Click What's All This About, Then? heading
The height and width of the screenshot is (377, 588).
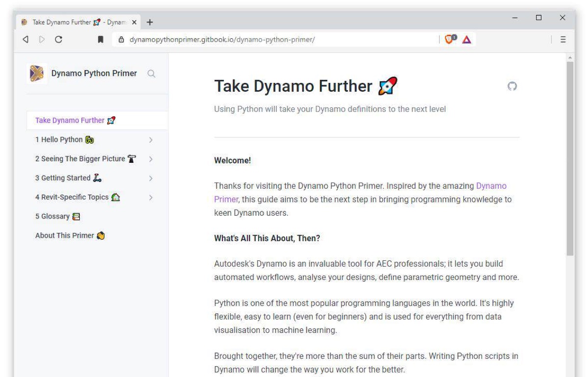click(267, 238)
